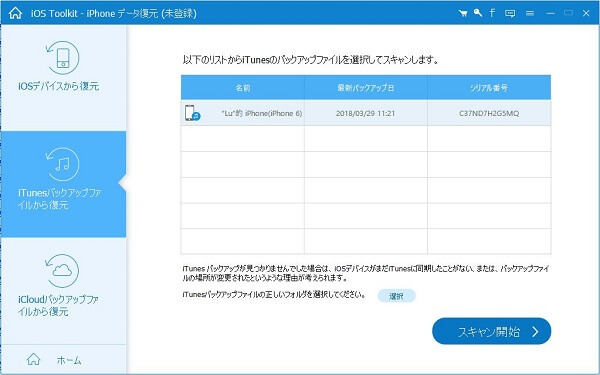Click the シリアル番号 column header
600x375 pixels.
(489, 88)
